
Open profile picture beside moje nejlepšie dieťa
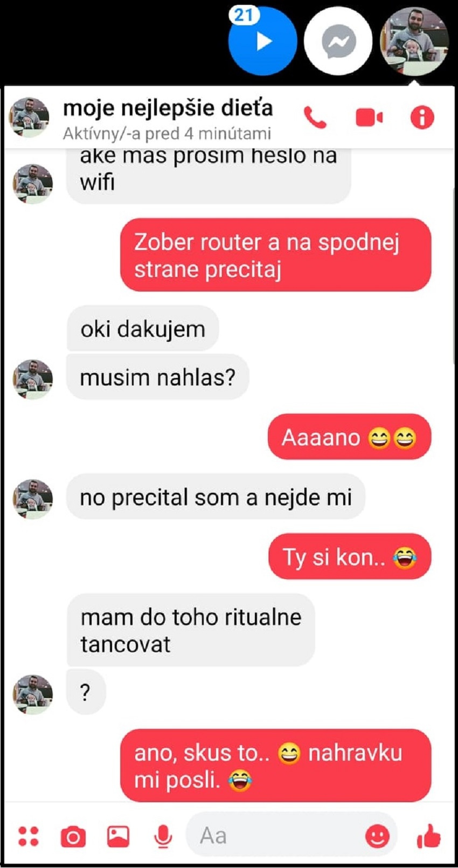(29, 118)
